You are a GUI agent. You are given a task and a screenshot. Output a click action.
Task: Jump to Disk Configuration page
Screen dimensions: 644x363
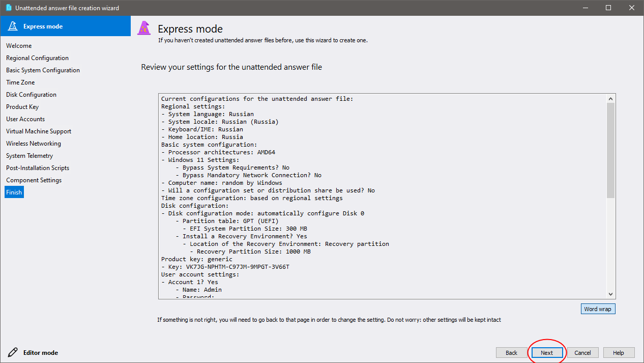click(x=31, y=95)
